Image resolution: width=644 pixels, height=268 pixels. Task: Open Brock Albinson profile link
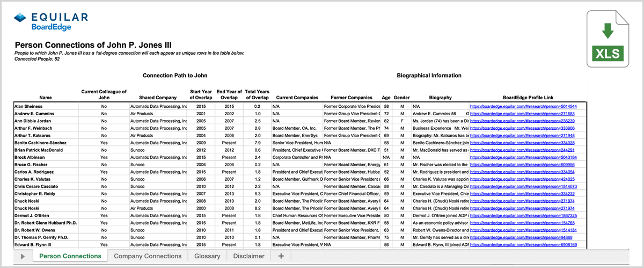tap(523, 158)
